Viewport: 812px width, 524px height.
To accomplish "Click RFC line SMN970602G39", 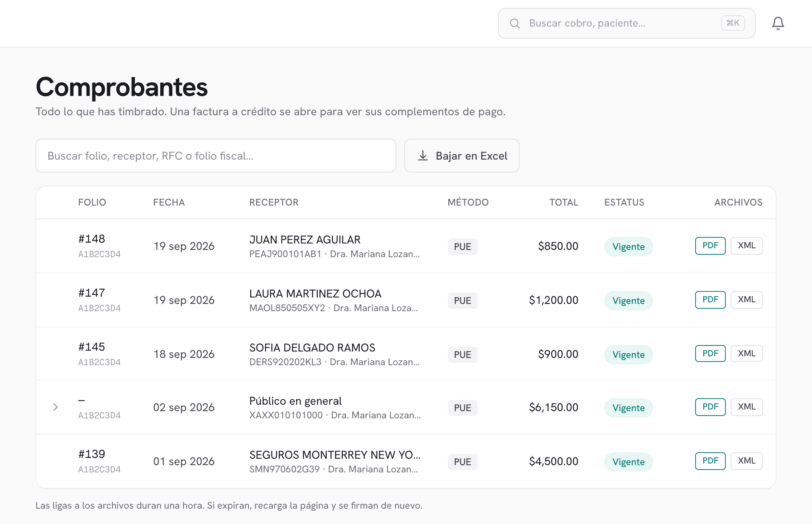I will click(333, 469).
